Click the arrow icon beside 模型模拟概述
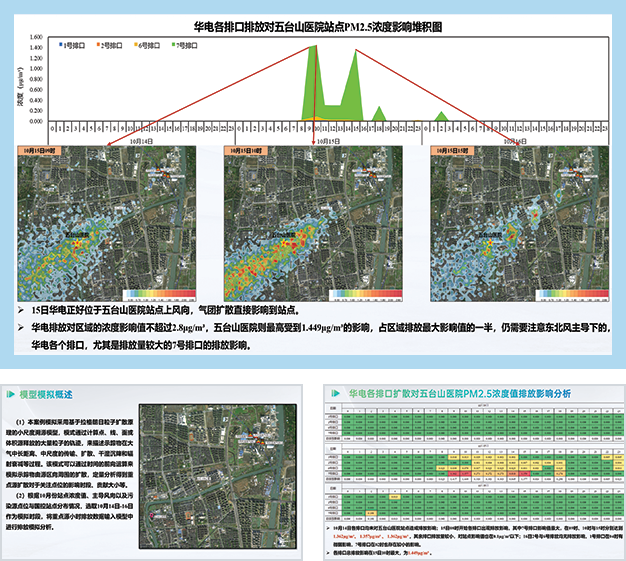 [x=11, y=394]
